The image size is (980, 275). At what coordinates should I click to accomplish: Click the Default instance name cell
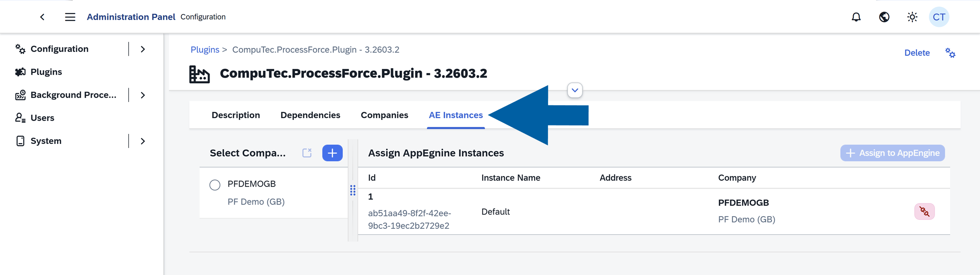pyautogui.click(x=495, y=212)
